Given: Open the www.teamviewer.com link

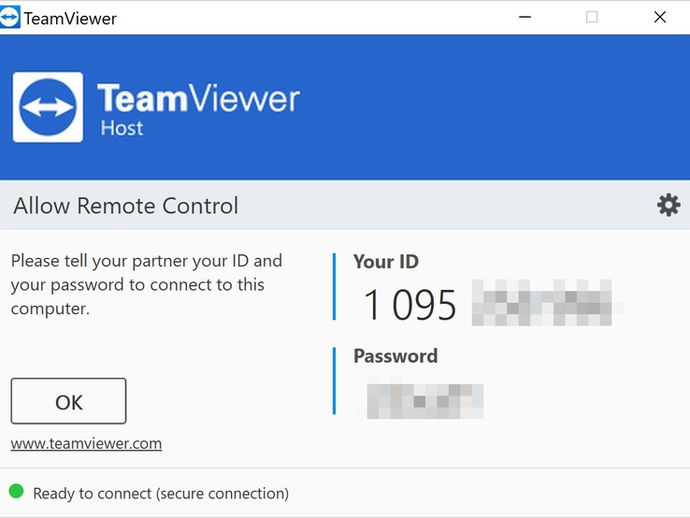Looking at the screenshot, I should click(x=86, y=444).
